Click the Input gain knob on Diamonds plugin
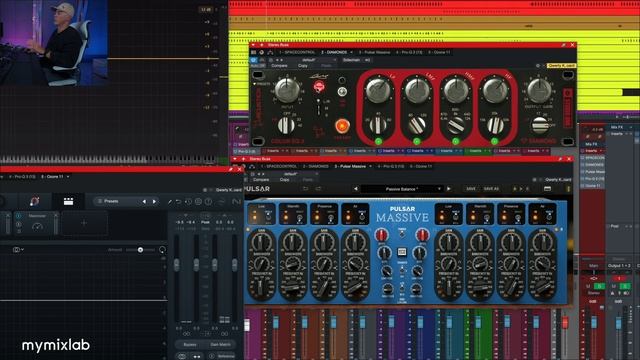Screen dimensions: 640x360 tap(287, 90)
